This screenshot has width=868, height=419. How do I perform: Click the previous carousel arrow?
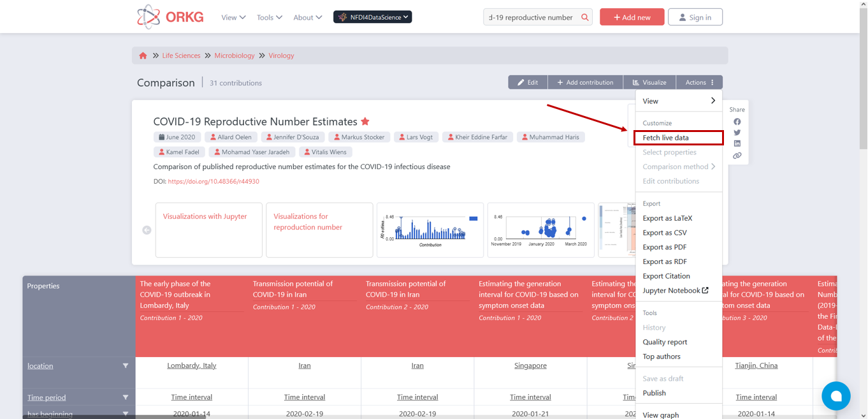point(147,230)
